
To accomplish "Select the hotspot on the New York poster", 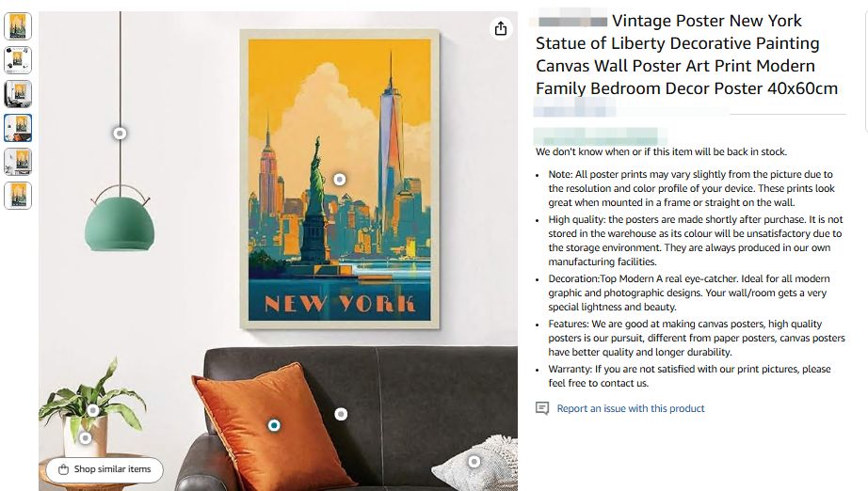I will tap(340, 179).
